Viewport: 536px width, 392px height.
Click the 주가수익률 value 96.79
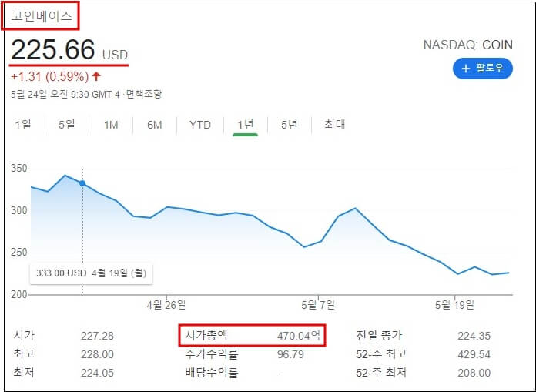tap(290, 354)
